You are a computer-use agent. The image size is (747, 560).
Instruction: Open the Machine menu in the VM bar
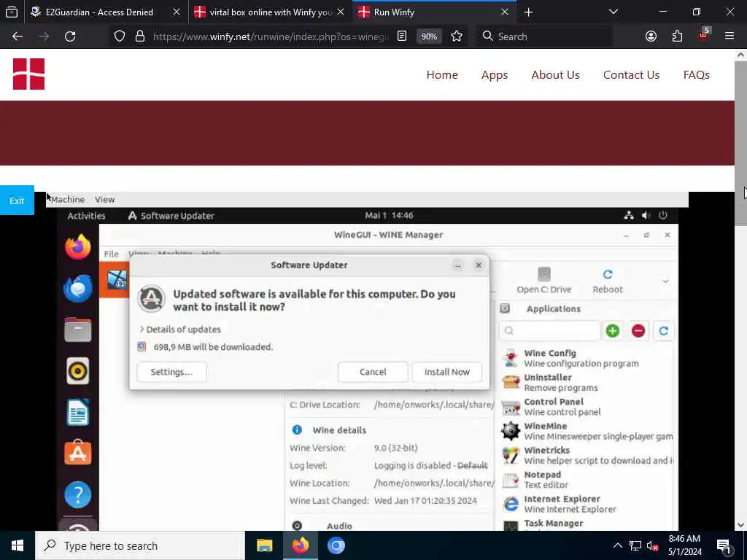pos(68,200)
